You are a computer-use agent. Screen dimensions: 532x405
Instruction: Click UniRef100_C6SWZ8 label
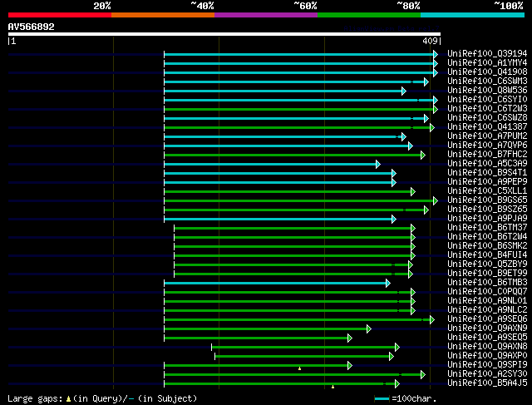coord(487,118)
